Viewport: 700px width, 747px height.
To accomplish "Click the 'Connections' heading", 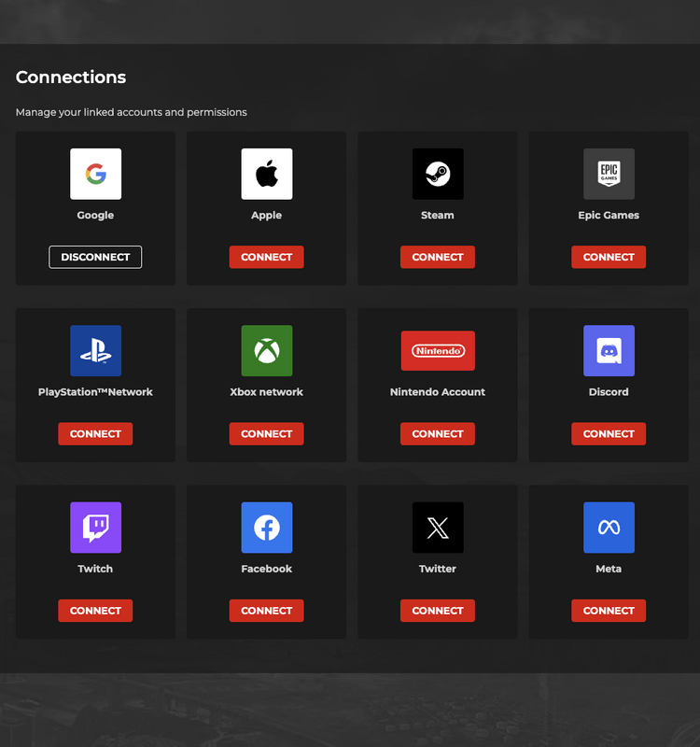I will [x=71, y=78].
